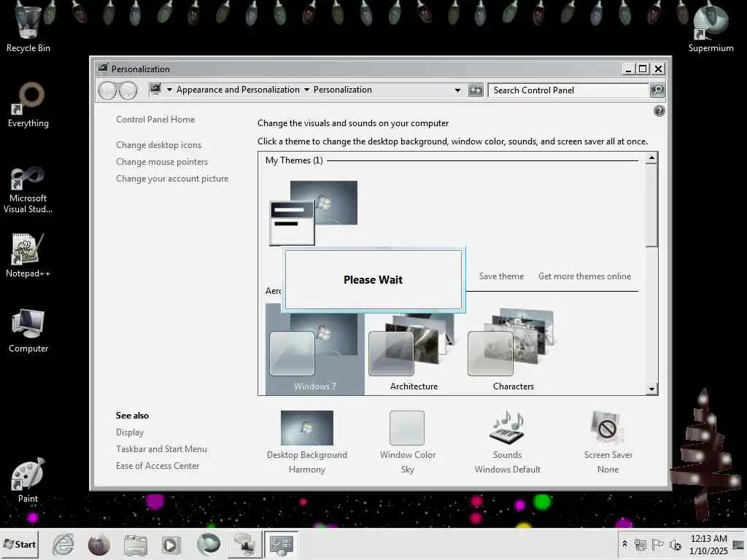The image size is (747, 560).
Task: Open Change your account picture link
Action: (172, 179)
